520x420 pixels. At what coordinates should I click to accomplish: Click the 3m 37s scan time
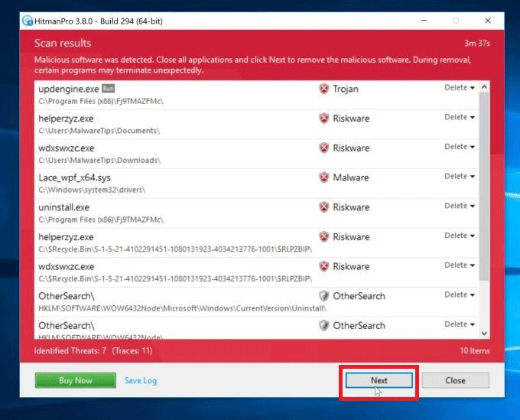click(x=477, y=43)
